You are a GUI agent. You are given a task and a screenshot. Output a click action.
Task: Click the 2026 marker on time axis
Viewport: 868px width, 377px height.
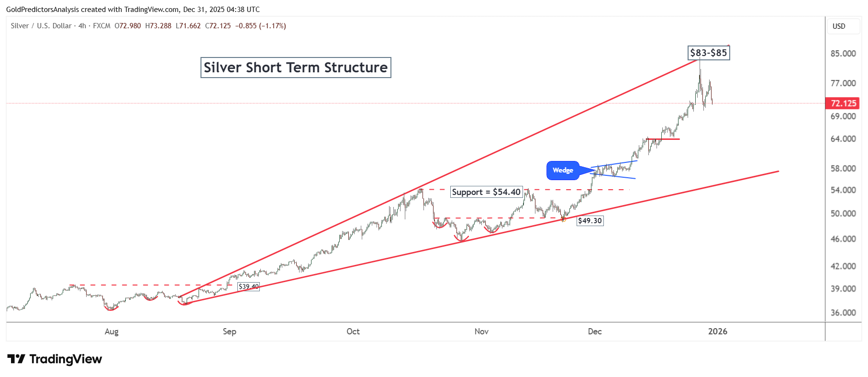pos(718,331)
